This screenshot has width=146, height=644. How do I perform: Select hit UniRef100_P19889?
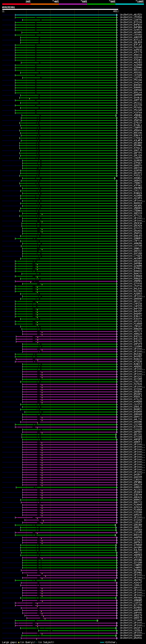click(131, 324)
